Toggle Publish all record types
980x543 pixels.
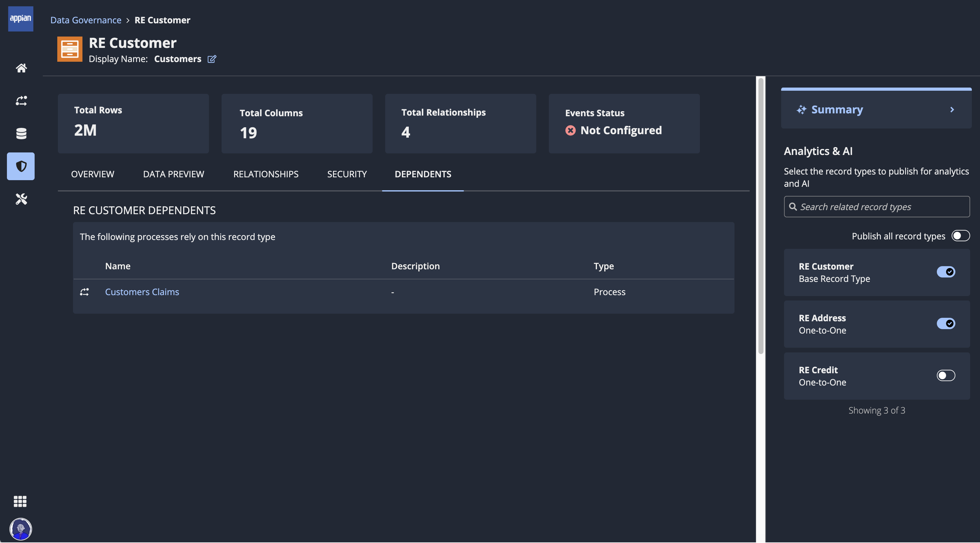tap(960, 236)
